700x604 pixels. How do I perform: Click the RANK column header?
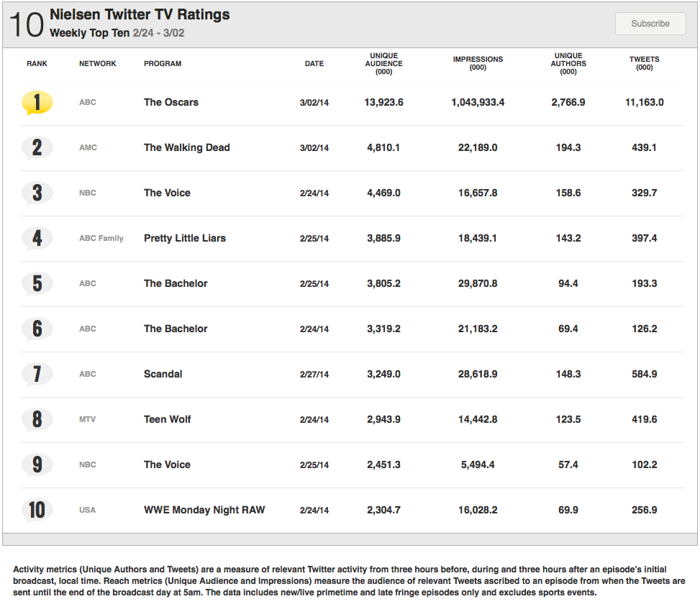37,64
